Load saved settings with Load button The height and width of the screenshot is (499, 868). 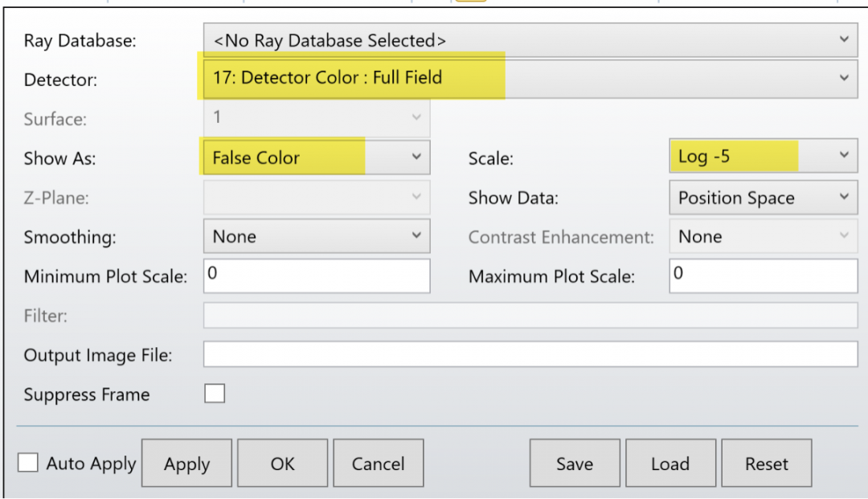[670, 463]
